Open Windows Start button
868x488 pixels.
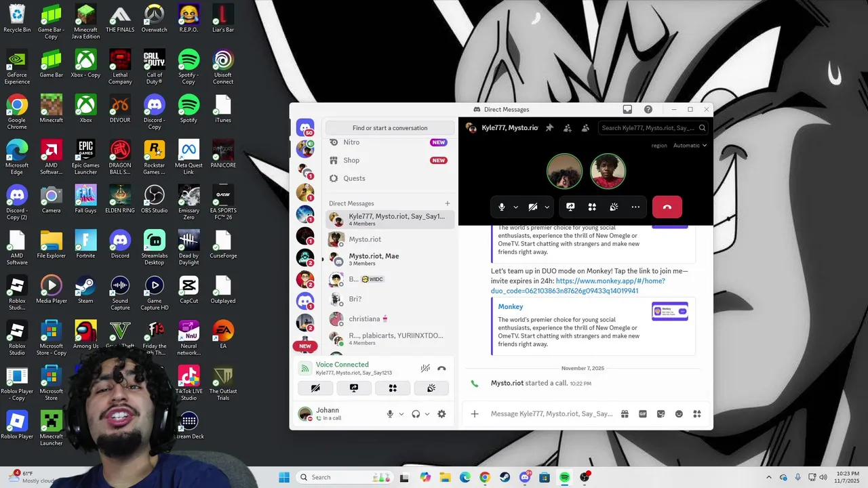(x=284, y=477)
